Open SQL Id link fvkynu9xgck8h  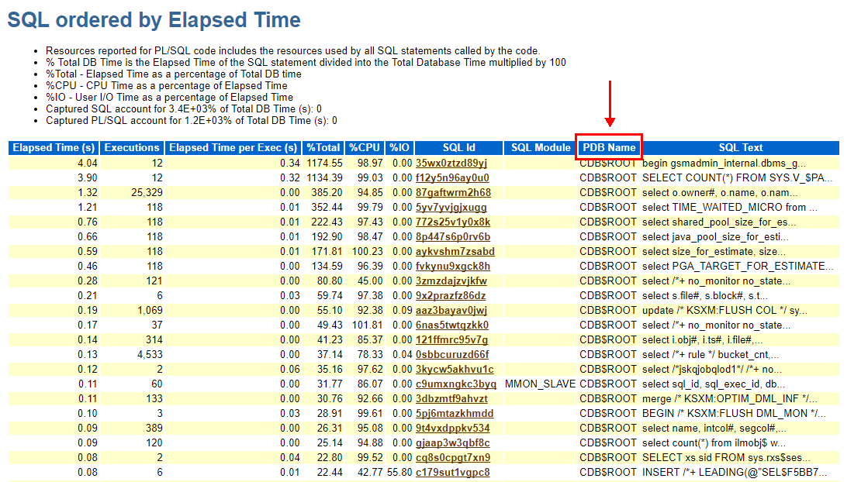click(x=453, y=266)
